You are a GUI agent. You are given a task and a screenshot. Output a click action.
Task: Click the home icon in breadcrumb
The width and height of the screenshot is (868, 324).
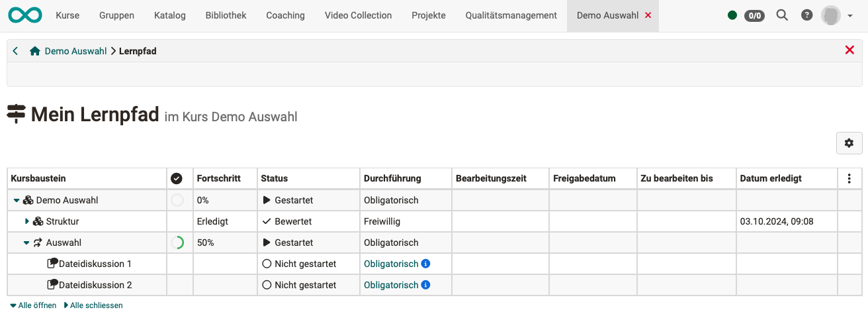click(35, 51)
